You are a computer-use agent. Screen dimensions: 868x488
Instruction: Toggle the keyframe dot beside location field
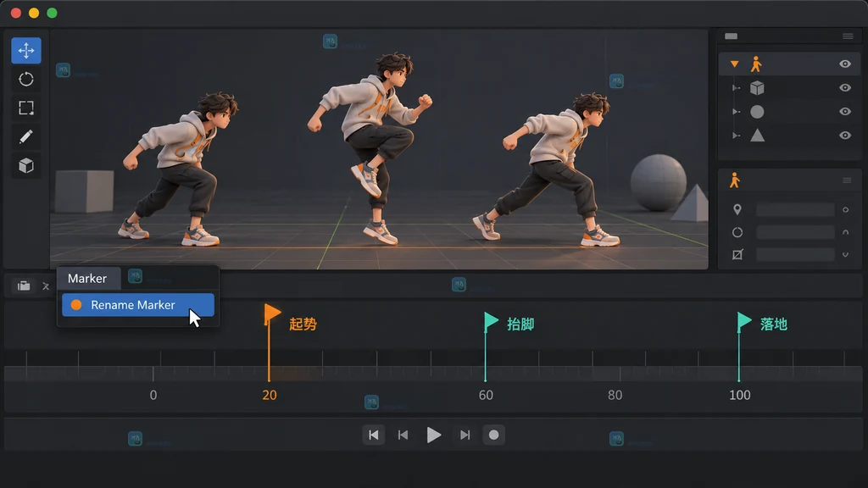(845, 210)
